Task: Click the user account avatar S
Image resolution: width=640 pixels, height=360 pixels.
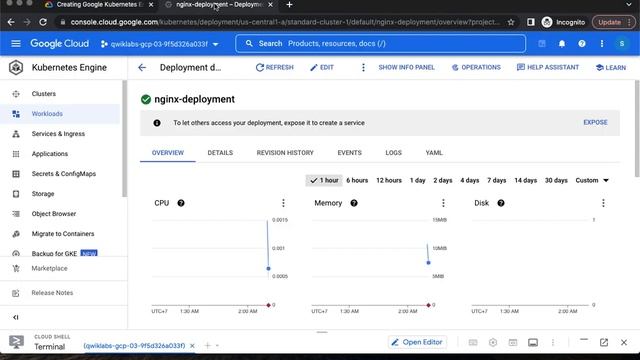Action: 621,44
